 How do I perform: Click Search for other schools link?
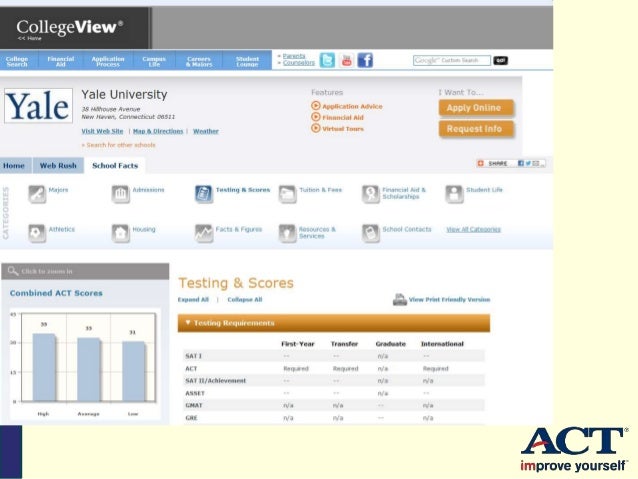pyautogui.click(x=118, y=145)
